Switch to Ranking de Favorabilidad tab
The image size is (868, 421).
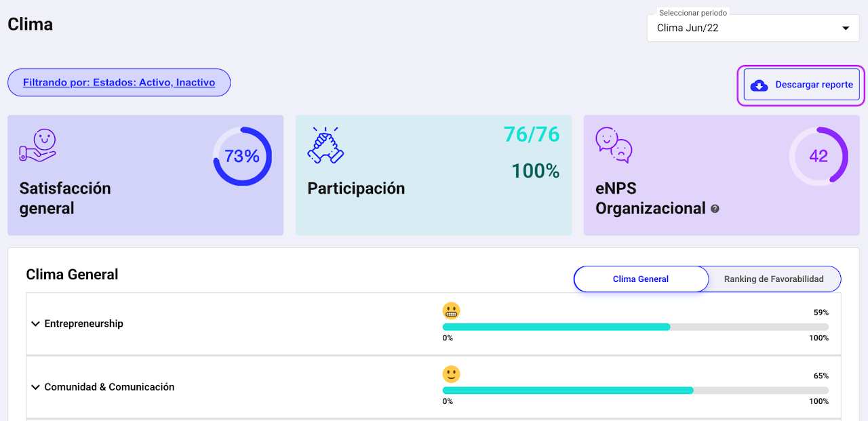(774, 279)
